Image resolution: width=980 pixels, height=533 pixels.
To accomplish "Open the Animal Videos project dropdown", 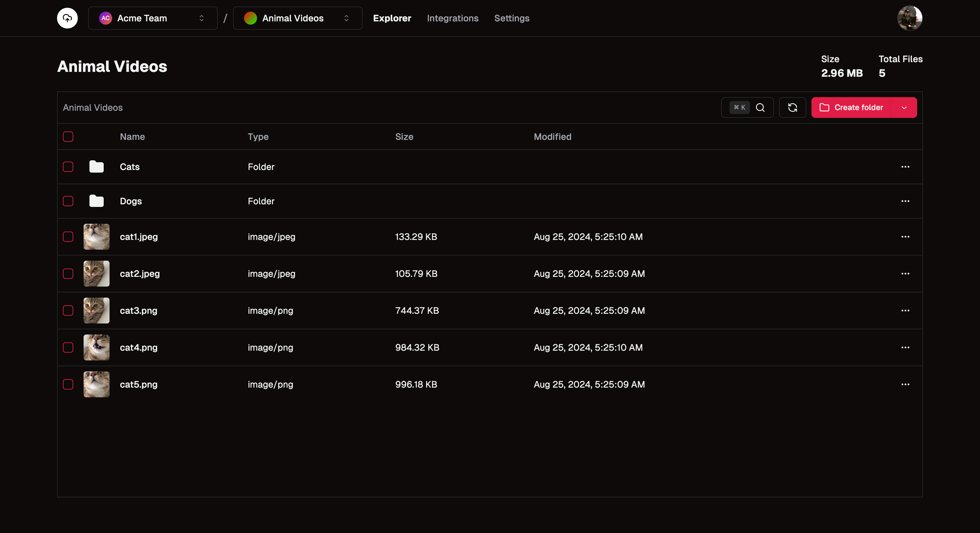I will [297, 18].
